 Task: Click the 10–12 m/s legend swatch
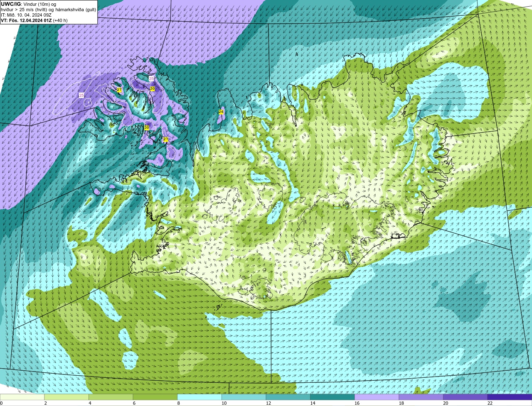(244, 397)
